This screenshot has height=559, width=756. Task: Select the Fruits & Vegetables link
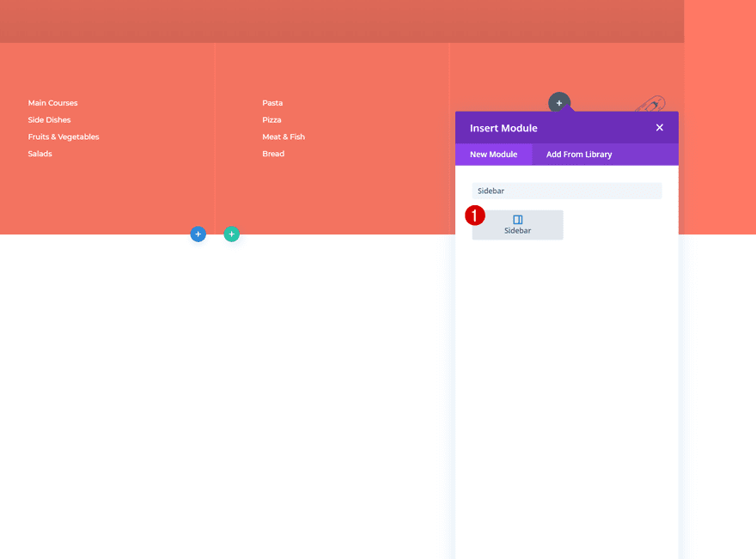(63, 137)
